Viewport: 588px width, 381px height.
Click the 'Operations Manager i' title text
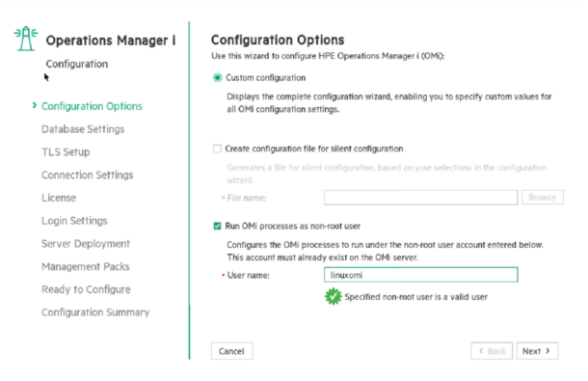coord(111,41)
